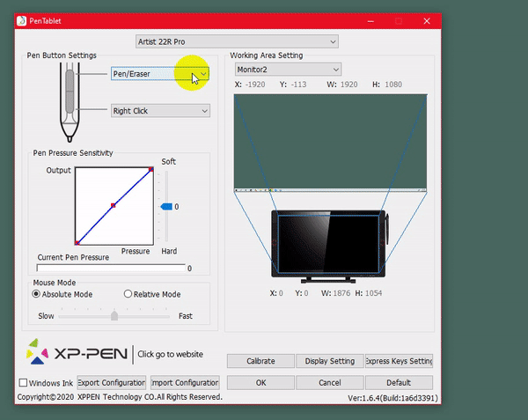Open the Artist 22R Pro device dropdown

[237, 41]
